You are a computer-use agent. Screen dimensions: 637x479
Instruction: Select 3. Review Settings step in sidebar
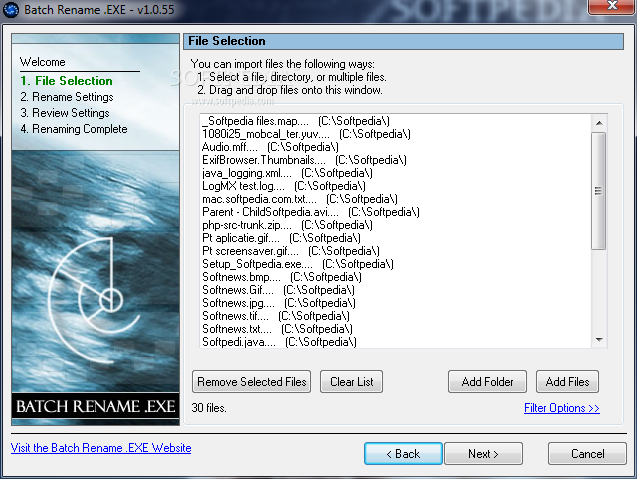65,113
